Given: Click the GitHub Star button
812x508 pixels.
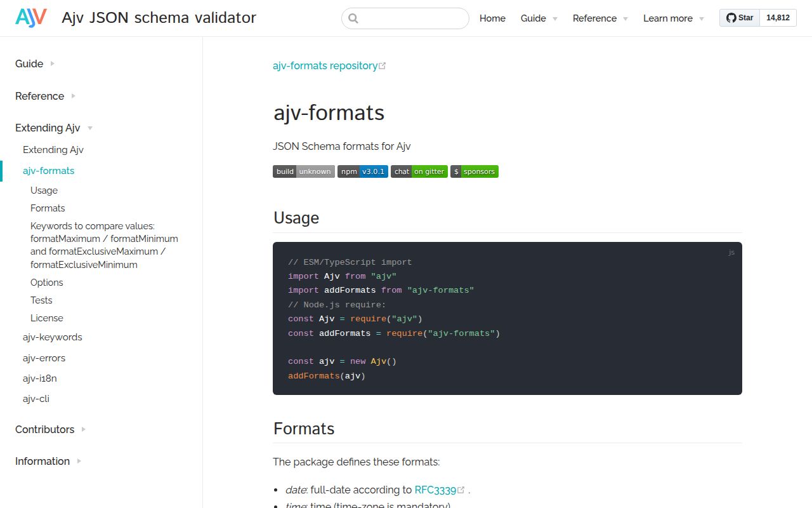Looking at the screenshot, I should tap(740, 18).
